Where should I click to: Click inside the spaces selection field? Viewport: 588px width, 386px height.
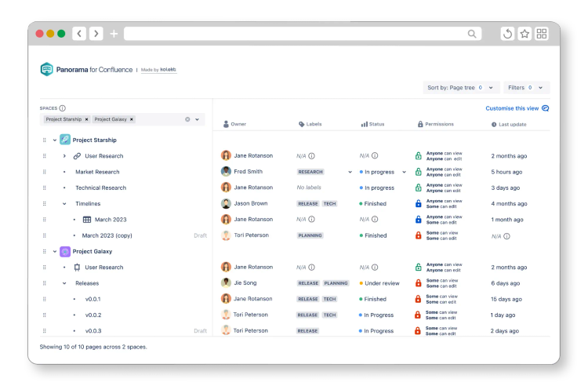(122, 119)
